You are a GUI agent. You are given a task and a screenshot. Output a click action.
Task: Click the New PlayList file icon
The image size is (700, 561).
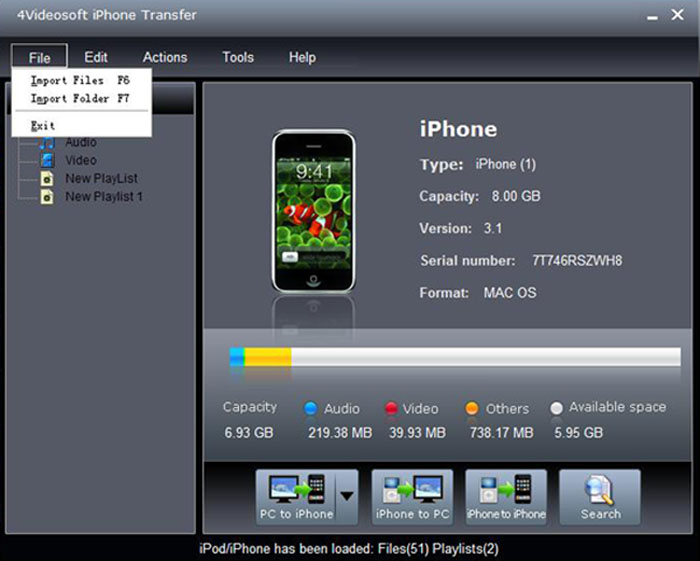47,179
